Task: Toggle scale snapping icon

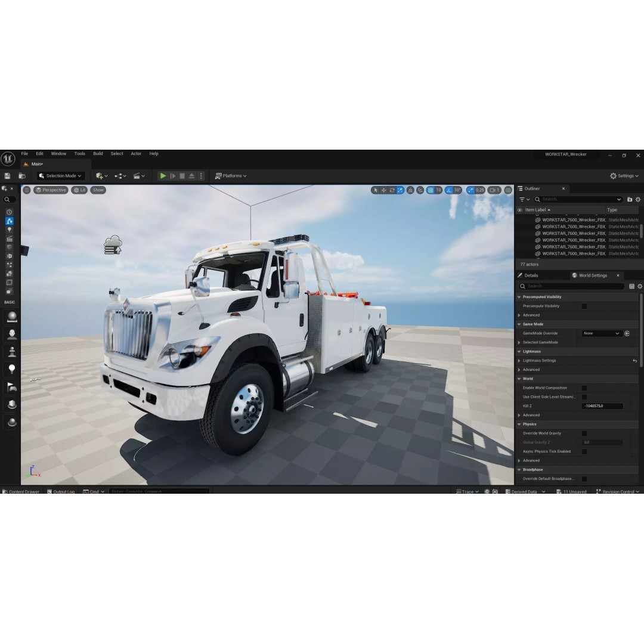Action: (x=470, y=190)
